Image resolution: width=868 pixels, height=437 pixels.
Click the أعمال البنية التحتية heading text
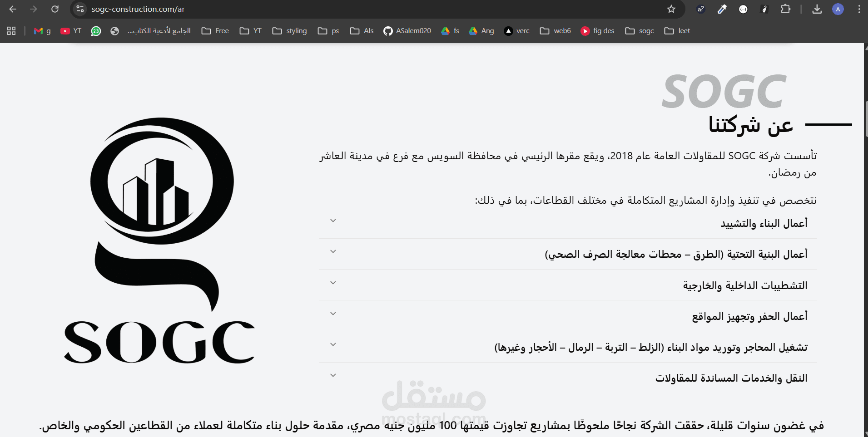676,254
